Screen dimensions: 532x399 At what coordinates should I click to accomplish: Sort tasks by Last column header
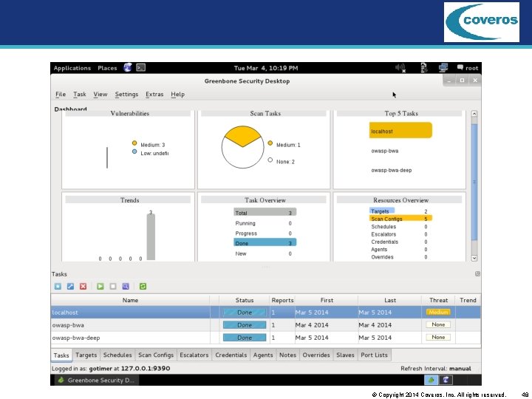click(x=390, y=300)
